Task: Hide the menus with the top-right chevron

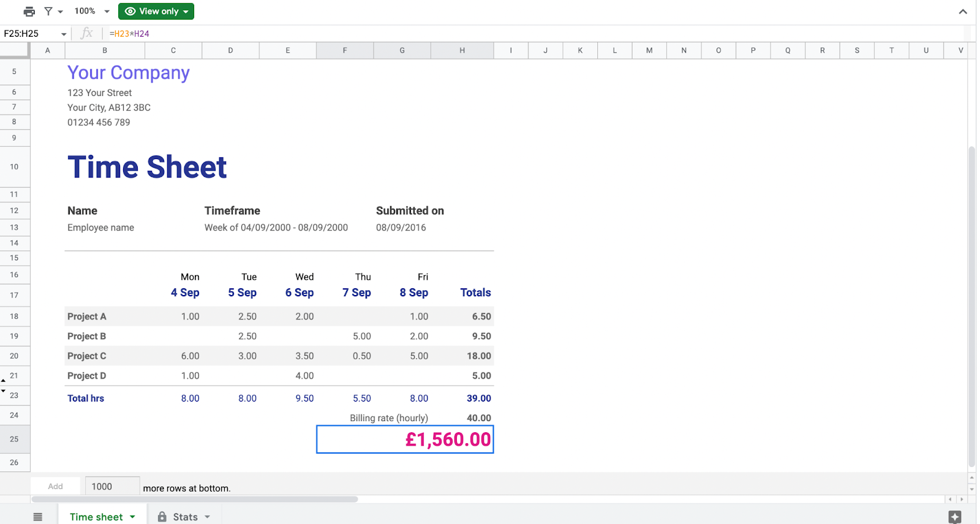Action: point(963,12)
